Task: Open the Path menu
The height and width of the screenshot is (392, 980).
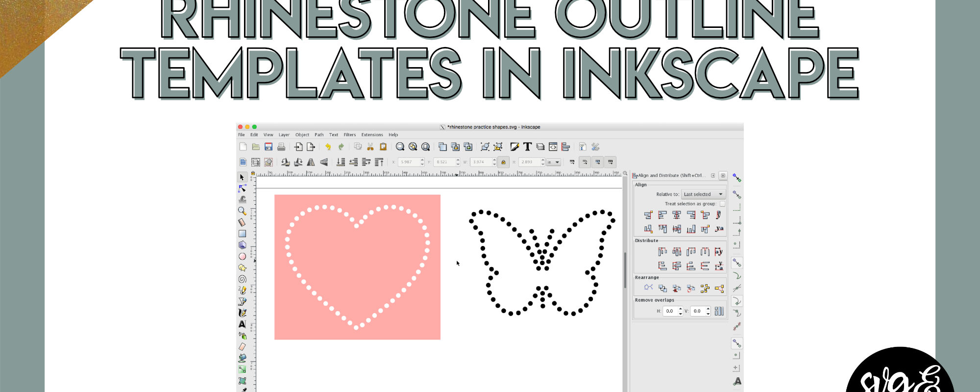Action: (x=319, y=135)
